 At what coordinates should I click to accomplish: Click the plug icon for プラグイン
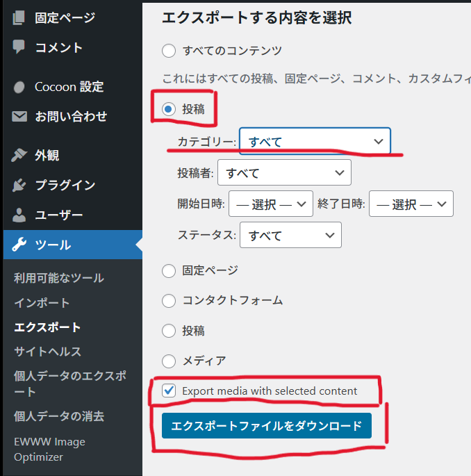click(x=19, y=186)
